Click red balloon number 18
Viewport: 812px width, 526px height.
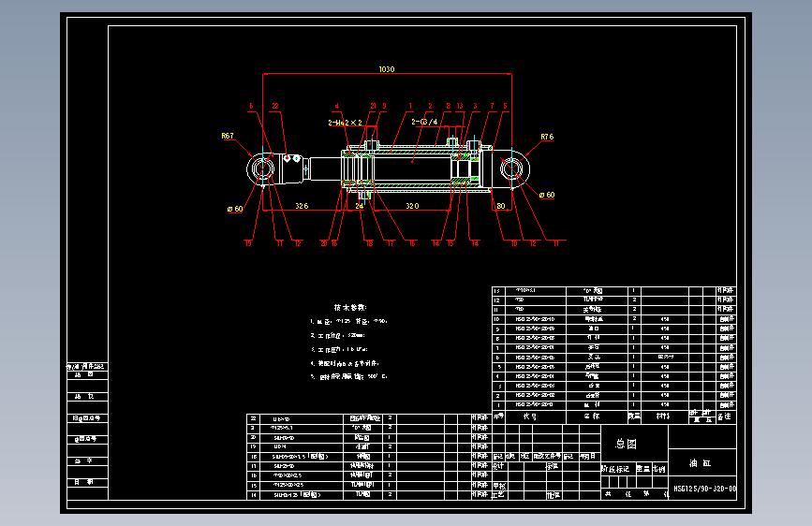point(369,242)
